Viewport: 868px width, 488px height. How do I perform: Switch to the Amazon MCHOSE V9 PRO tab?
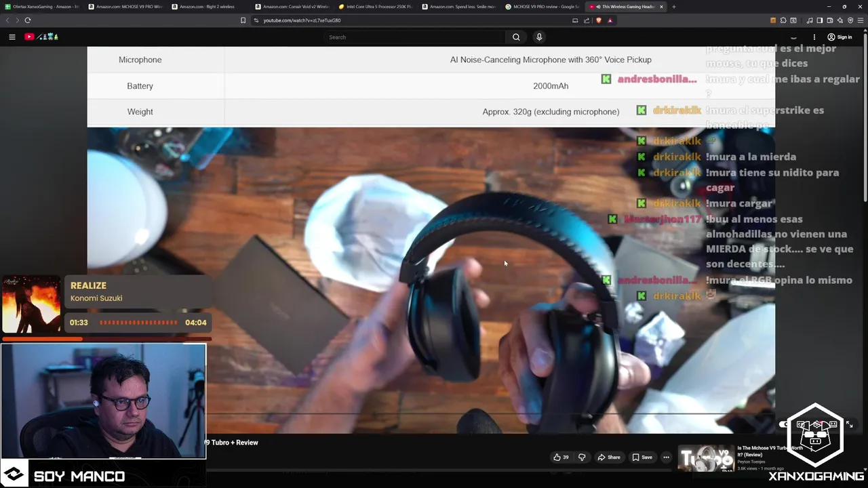tap(125, 7)
